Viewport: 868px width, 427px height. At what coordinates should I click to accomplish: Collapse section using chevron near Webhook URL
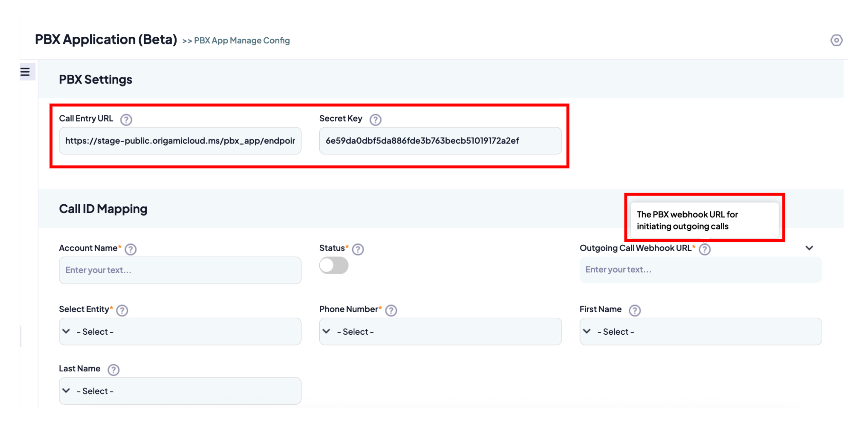click(809, 248)
